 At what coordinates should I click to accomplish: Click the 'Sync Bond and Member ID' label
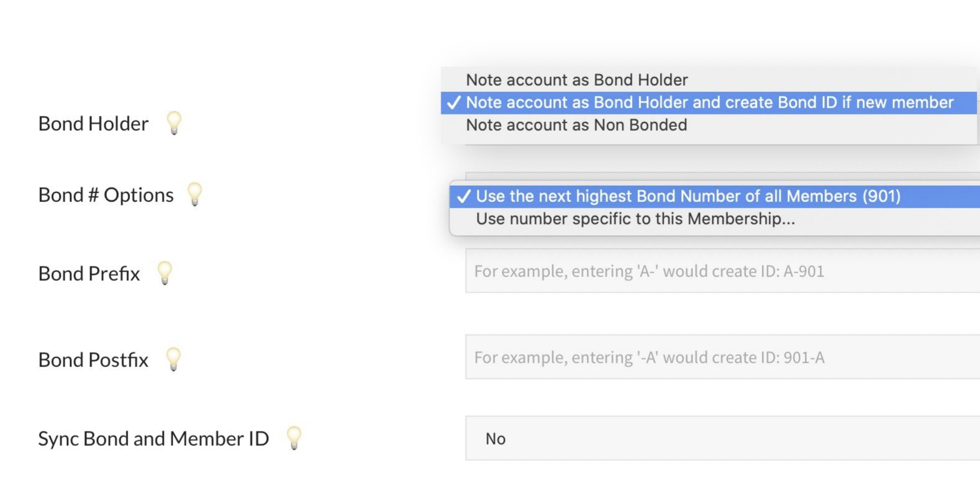click(x=153, y=439)
